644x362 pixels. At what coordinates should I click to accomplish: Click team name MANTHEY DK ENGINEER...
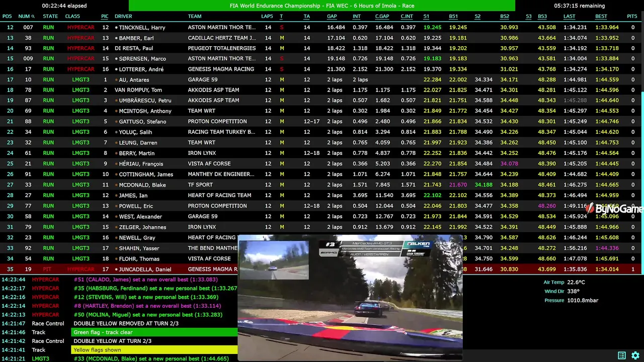[221, 174]
